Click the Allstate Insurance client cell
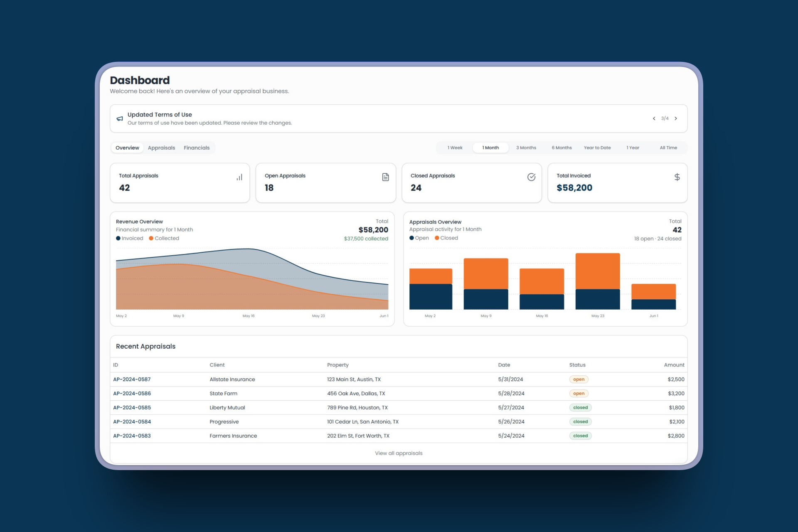Viewport: 798px width, 532px height. coord(232,379)
